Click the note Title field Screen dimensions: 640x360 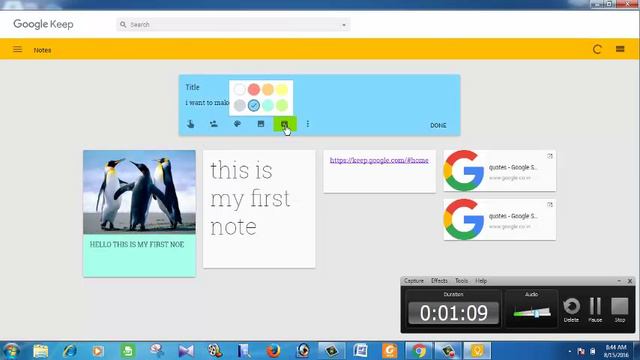click(192, 87)
